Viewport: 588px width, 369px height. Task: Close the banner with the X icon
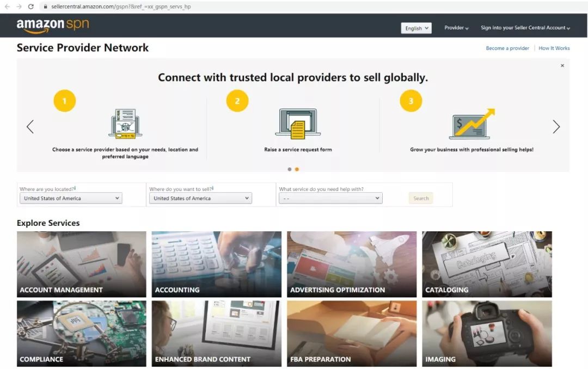(x=562, y=66)
